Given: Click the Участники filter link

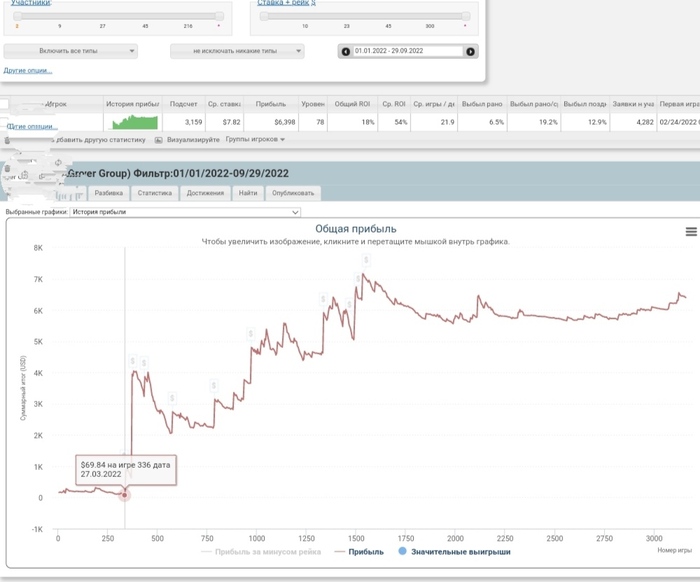Looking at the screenshot, I should pos(31,3).
